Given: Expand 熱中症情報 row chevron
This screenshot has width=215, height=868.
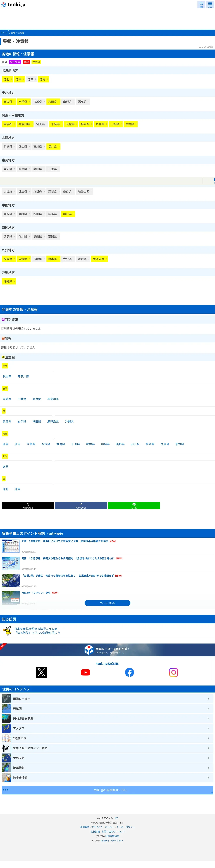Looking at the screenshot, I should (x=208, y=777).
